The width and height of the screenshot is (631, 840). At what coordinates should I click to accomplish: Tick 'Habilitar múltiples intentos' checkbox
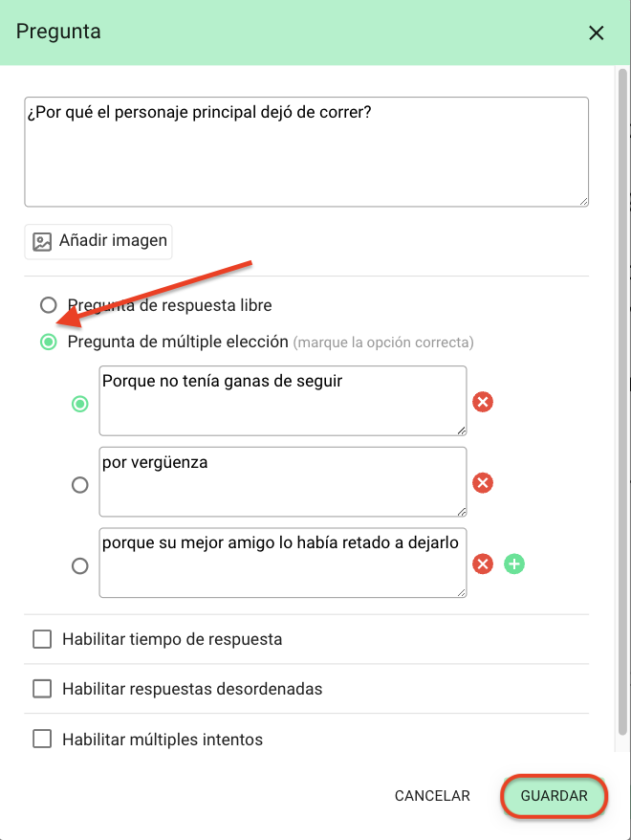pyautogui.click(x=42, y=739)
